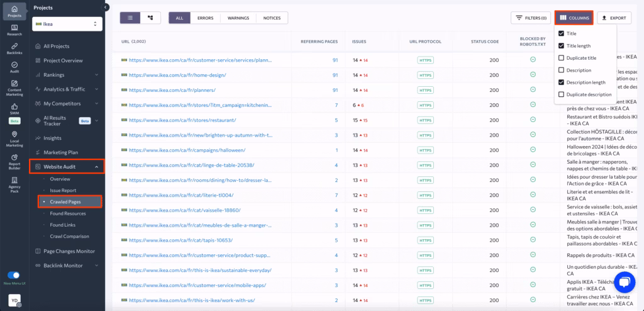Uncheck the Title length checkbox
The width and height of the screenshot is (644, 311).
pos(562,46)
